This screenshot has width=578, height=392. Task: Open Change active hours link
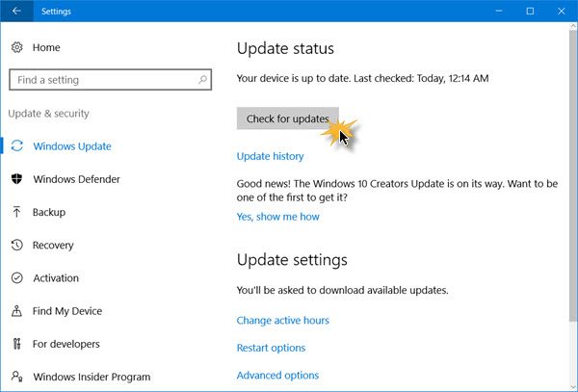coord(282,320)
